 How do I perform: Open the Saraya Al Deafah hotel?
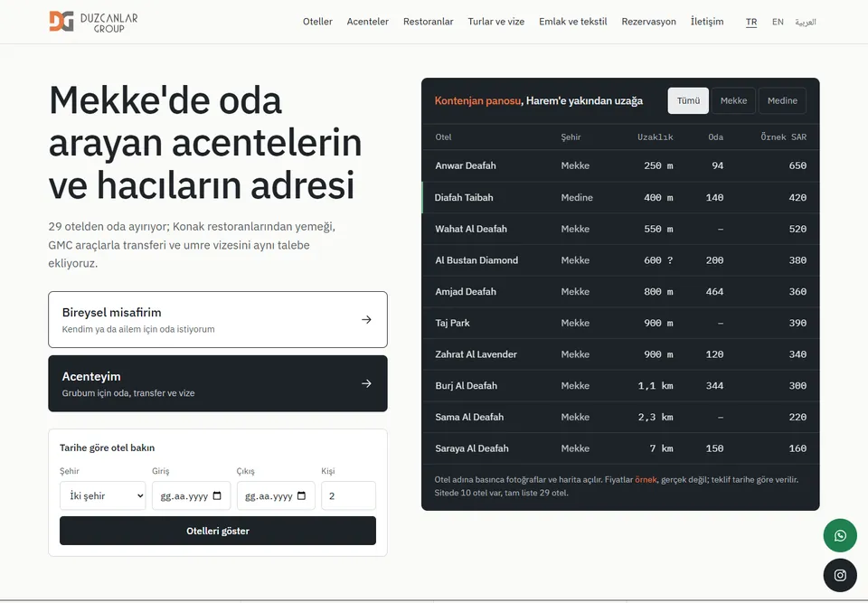coord(471,448)
